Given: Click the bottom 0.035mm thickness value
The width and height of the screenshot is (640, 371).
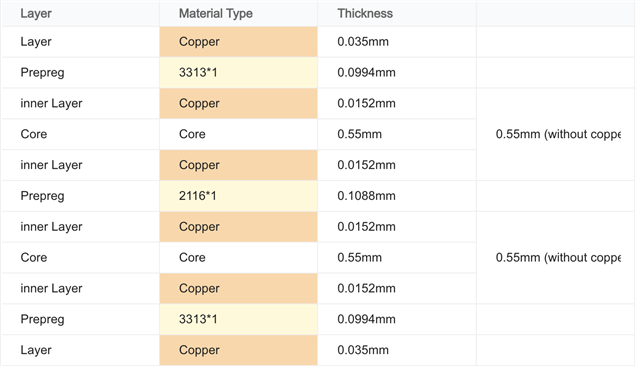Looking at the screenshot, I should (x=363, y=350).
